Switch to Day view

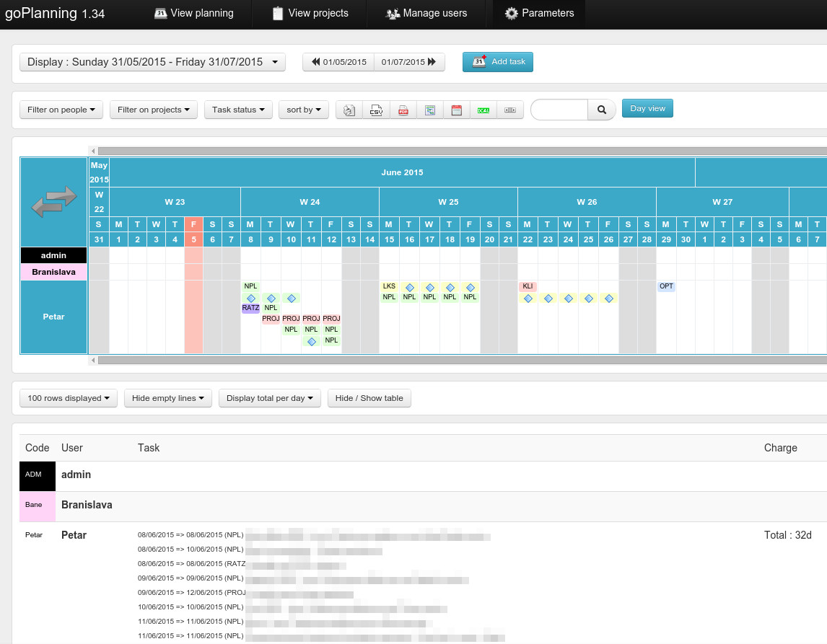coord(647,108)
